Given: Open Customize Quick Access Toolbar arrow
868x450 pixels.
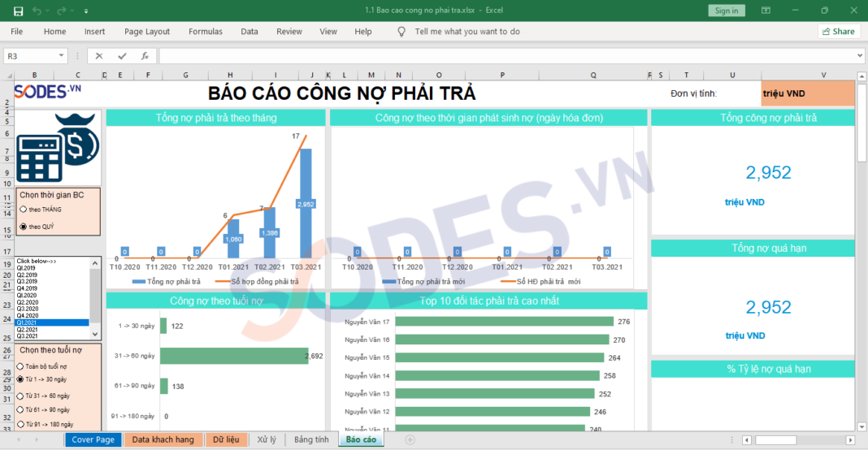Looking at the screenshot, I should tap(86, 11).
